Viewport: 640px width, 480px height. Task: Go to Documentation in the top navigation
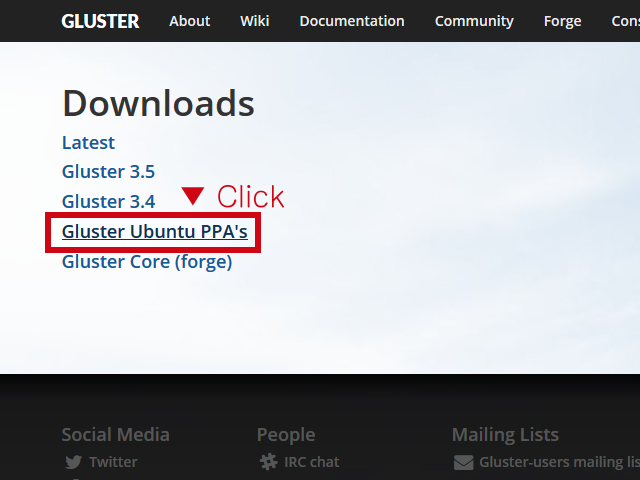pos(352,21)
